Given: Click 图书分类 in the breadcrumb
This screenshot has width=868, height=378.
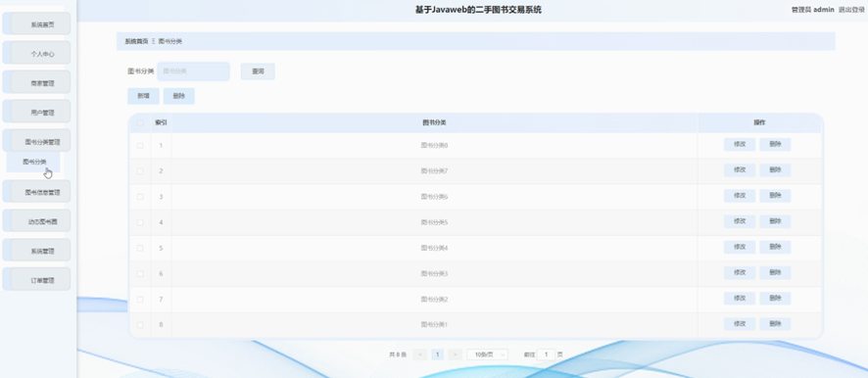Looking at the screenshot, I should 169,41.
